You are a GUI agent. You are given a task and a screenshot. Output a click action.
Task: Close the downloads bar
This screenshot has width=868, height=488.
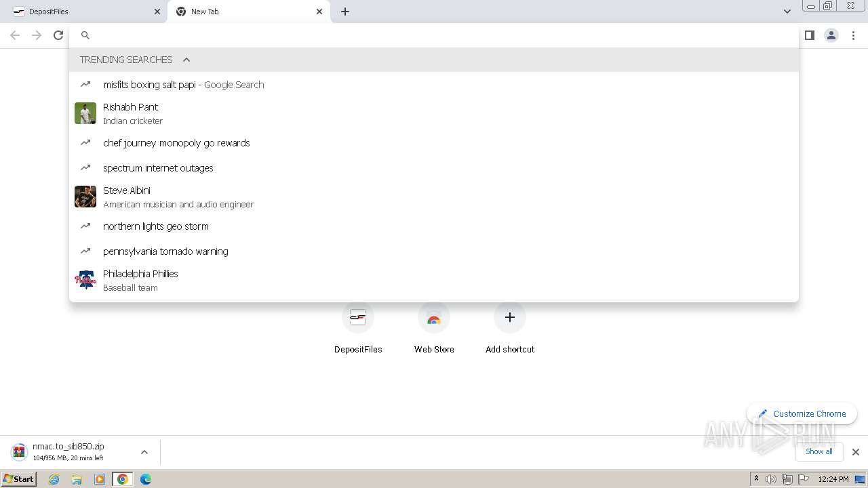click(856, 452)
